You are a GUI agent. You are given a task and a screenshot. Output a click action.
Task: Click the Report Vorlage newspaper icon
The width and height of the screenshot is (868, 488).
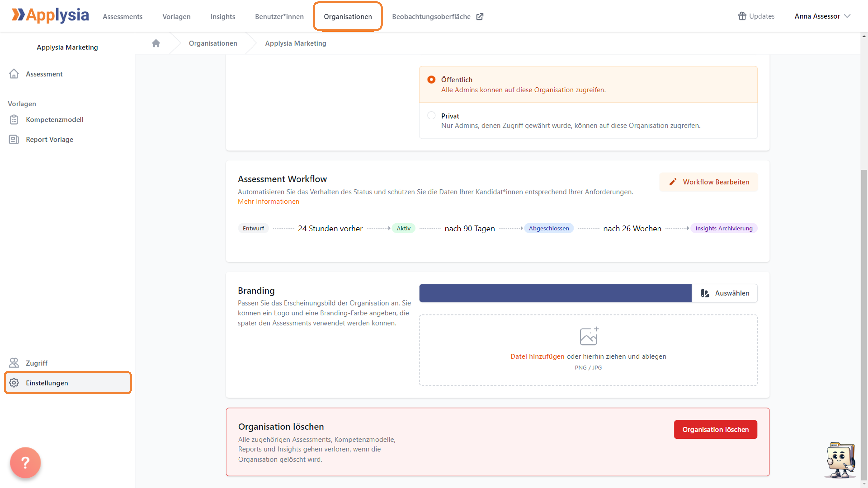(x=14, y=139)
